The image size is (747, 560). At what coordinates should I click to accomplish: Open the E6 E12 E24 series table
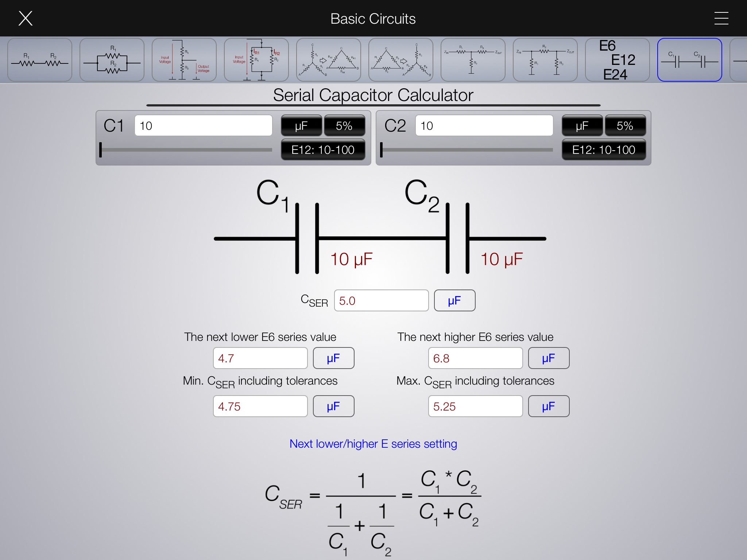pyautogui.click(x=617, y=60)
